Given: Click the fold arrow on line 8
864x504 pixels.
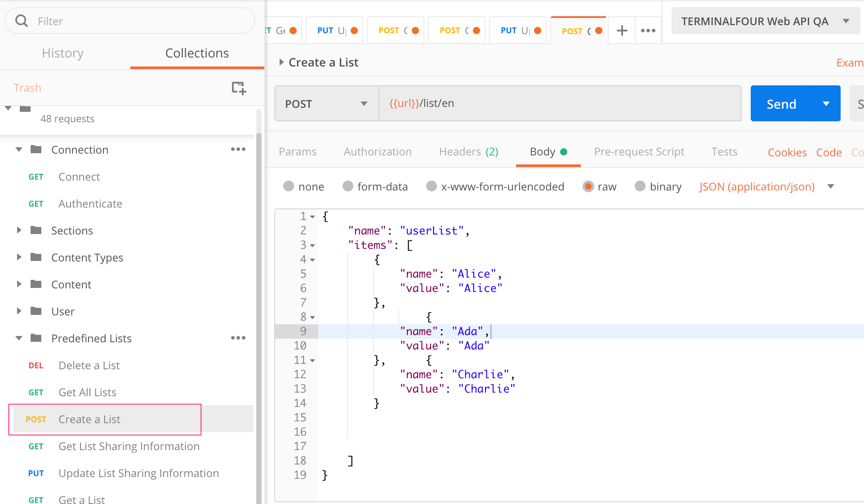Looking at the screenshot, I should [x=312, y=318].
